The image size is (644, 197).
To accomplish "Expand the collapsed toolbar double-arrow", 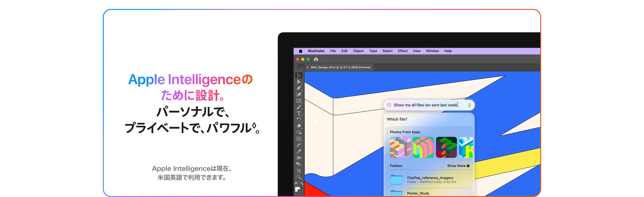I will [x=296, y=65].
